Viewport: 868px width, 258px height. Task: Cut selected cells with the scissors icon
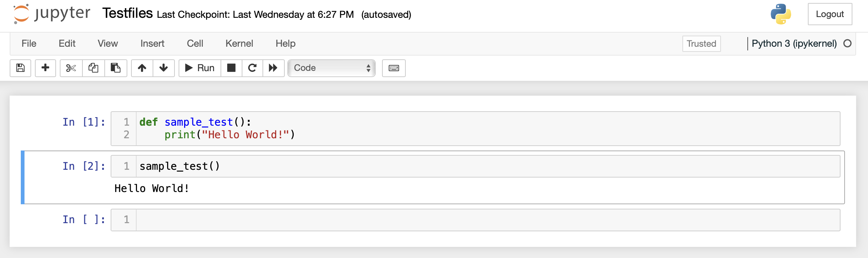click(x=71, y=68)
